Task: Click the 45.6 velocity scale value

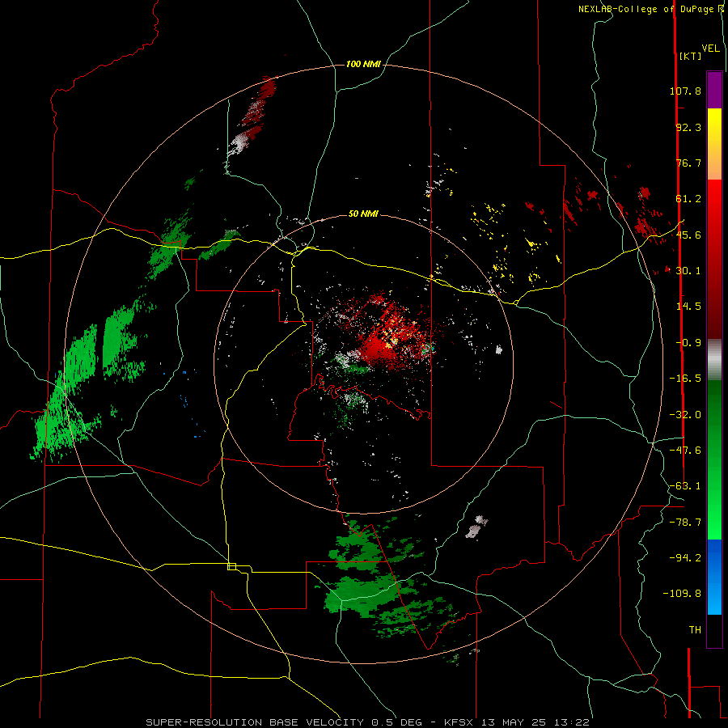Action: [688, 235]
